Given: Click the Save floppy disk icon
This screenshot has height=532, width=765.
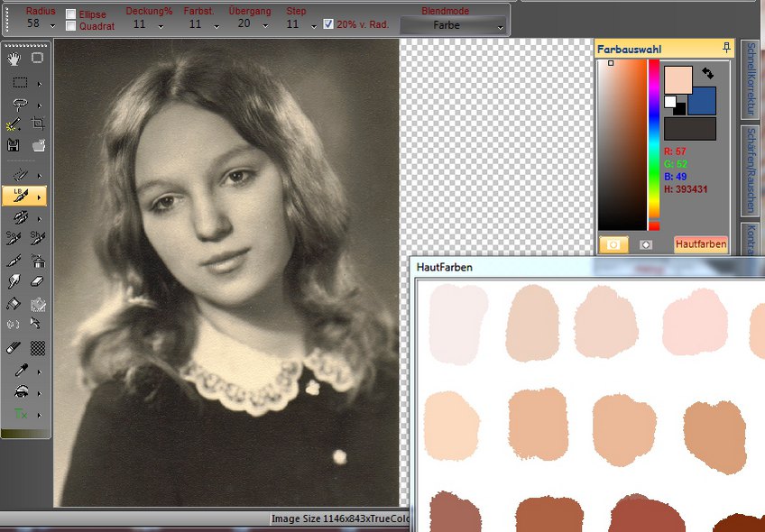Looking at the screenshot, I should tap(14, 145).
